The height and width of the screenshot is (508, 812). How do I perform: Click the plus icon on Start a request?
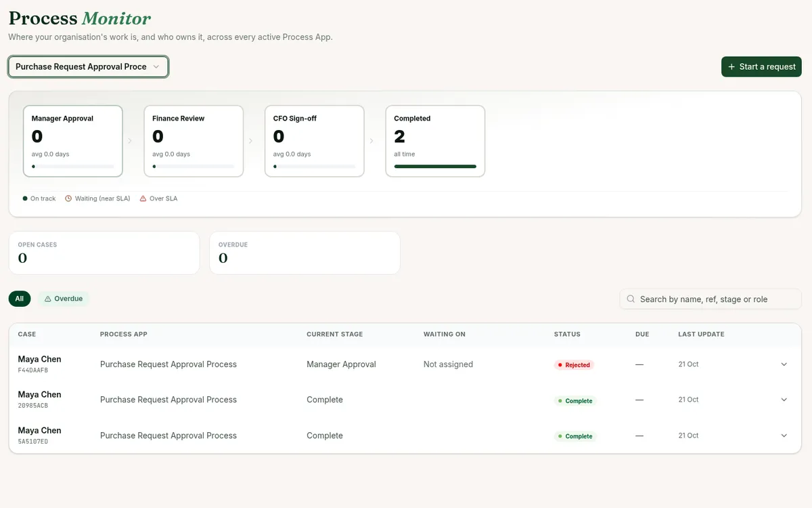pos(731,66)
